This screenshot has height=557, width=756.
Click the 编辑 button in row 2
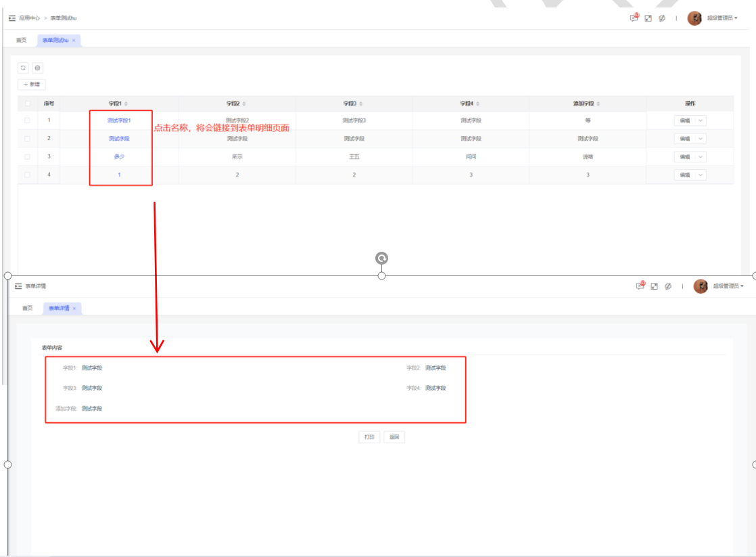(x=684, y=139)
